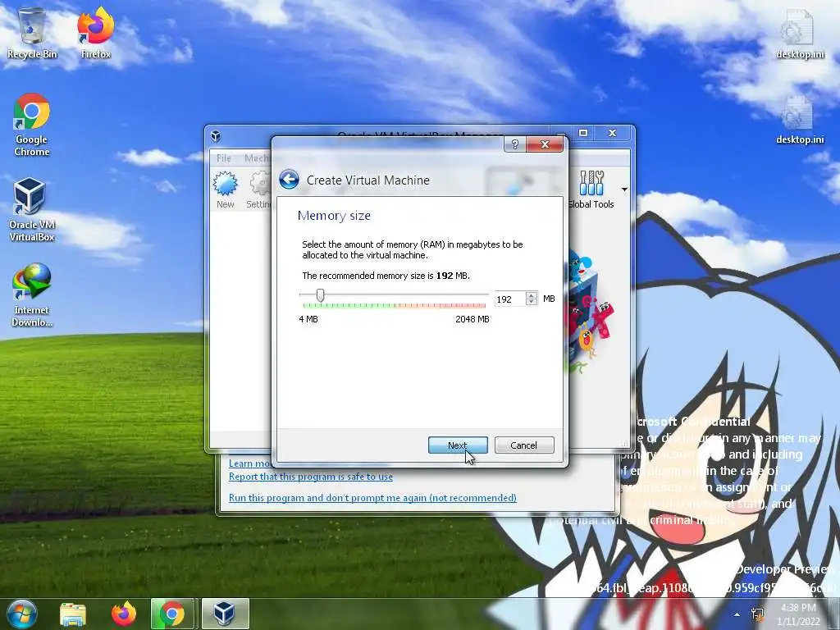Select the Firefox desktop shortcut
Image resolution: width=840 pixels, height=630 pixels.
[96, 33]
